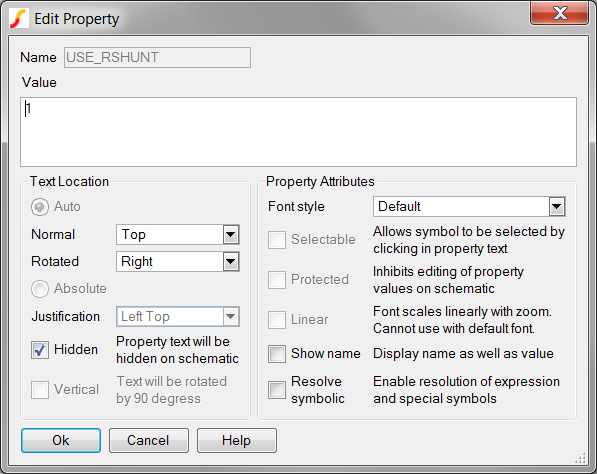Enable the Show name checkbox
The height and width of the screenshot is (474, 597).
[x=277, y=354]
